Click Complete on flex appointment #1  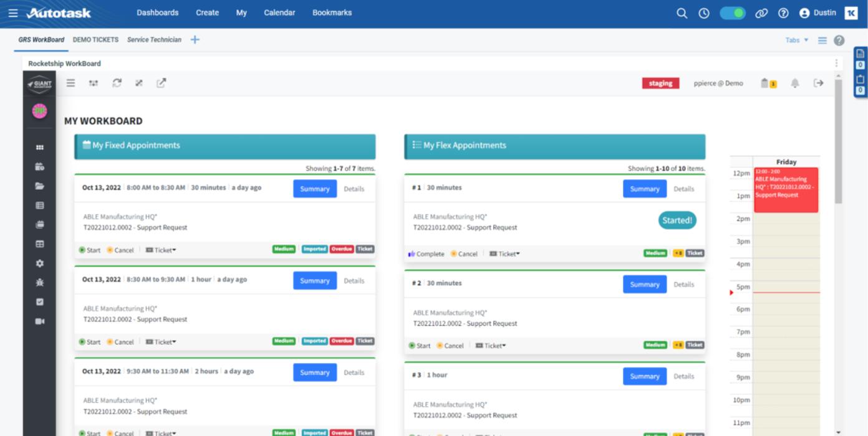(x=427, y=254)
